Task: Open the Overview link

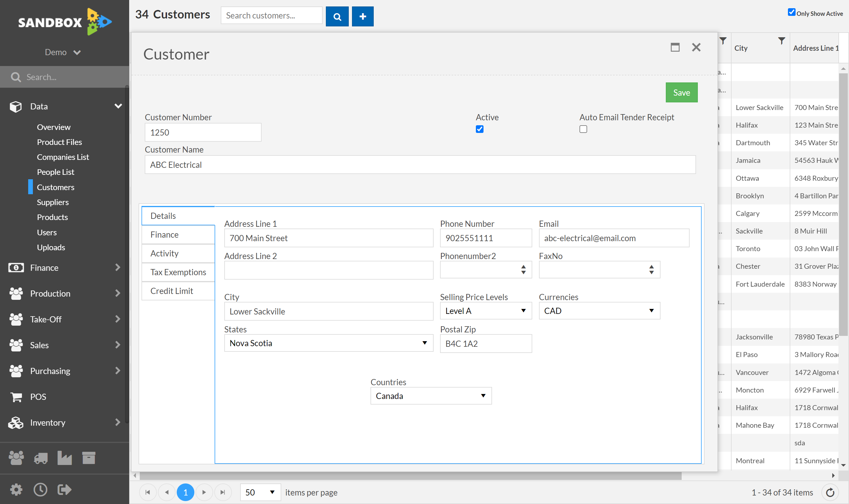Action: [54, 127]
